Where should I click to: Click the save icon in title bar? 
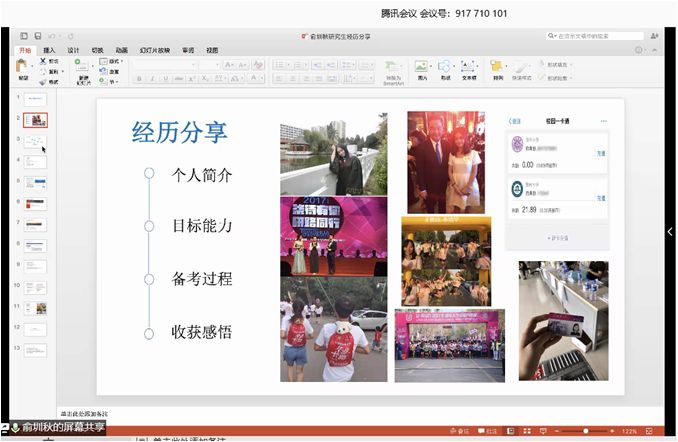tap(37, 36)
